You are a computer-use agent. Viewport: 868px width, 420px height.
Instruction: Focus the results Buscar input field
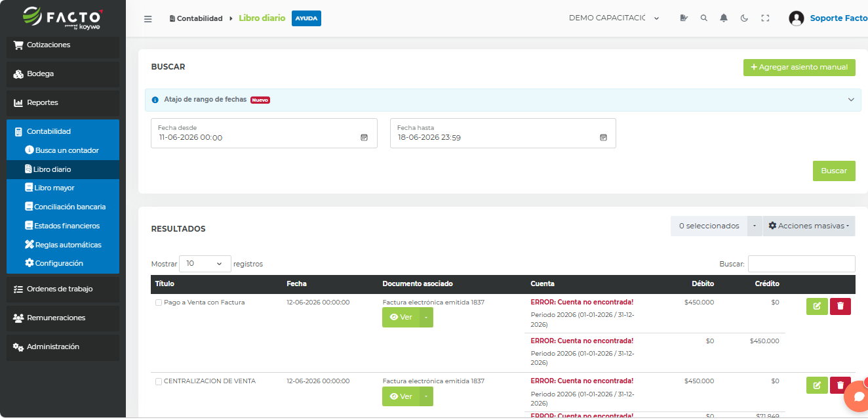click(801, 264)
